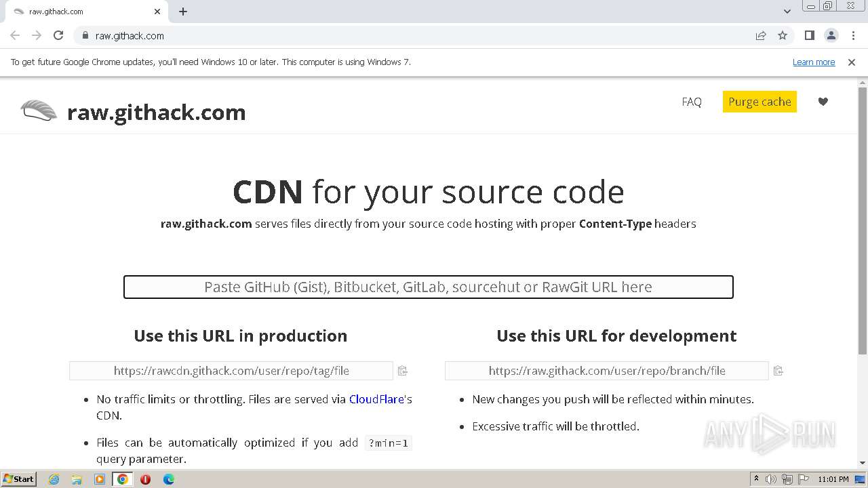Viewport: 868px width, 488px height.
Task: Click the network tray icon
Action: coord(787,479)
